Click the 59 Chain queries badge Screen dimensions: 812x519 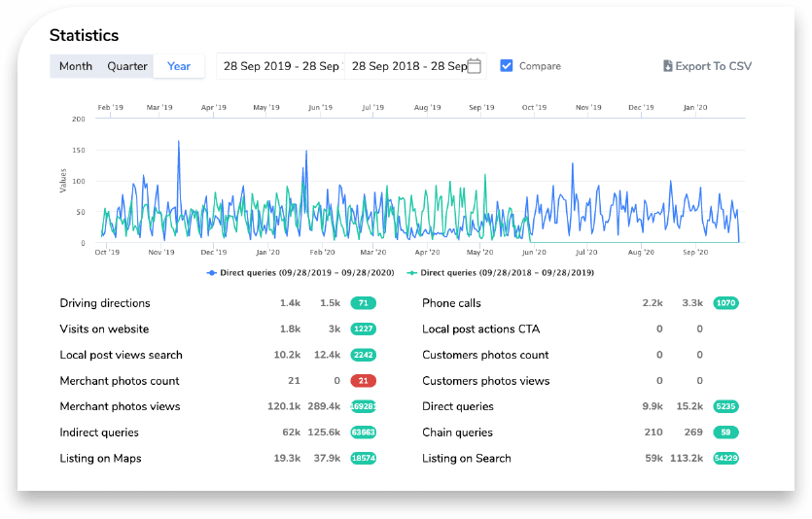tap(725, 432)
